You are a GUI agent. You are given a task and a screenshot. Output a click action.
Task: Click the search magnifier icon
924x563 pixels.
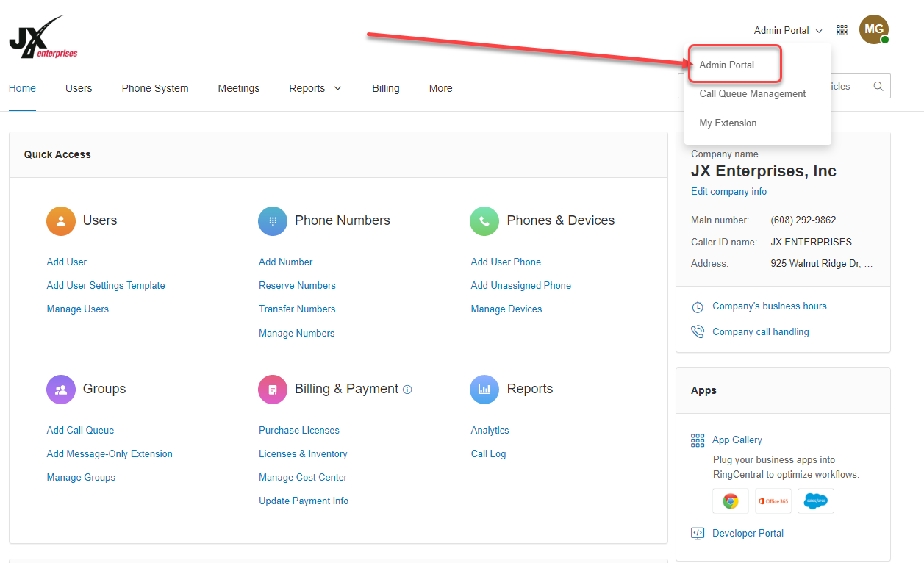click(878, 86)
